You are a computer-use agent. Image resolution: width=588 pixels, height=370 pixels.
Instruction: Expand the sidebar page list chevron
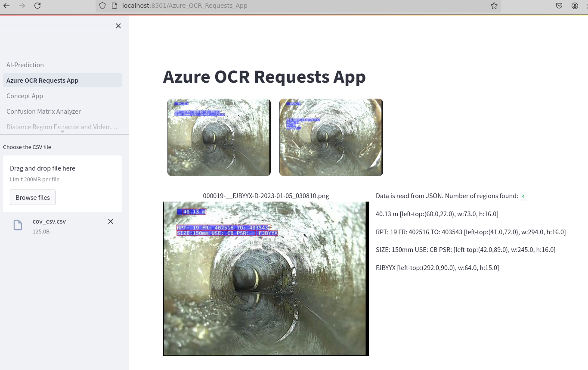(62, 131)
